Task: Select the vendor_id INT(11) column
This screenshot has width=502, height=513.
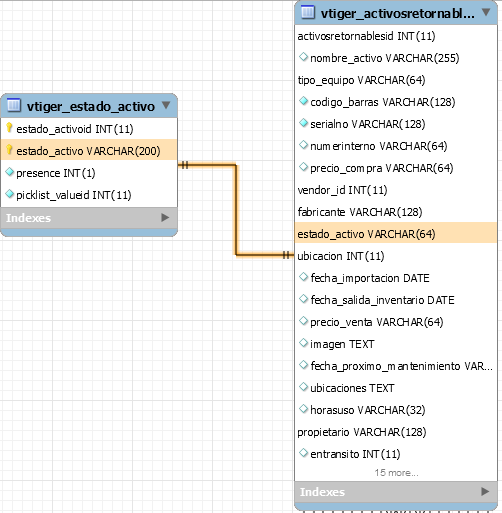Action: coord(396,190)
